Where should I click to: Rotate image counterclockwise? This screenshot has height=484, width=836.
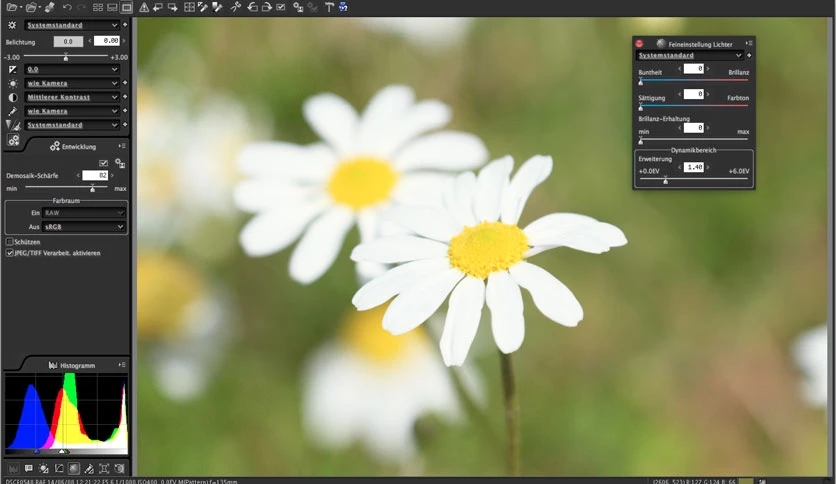[252, 7]
